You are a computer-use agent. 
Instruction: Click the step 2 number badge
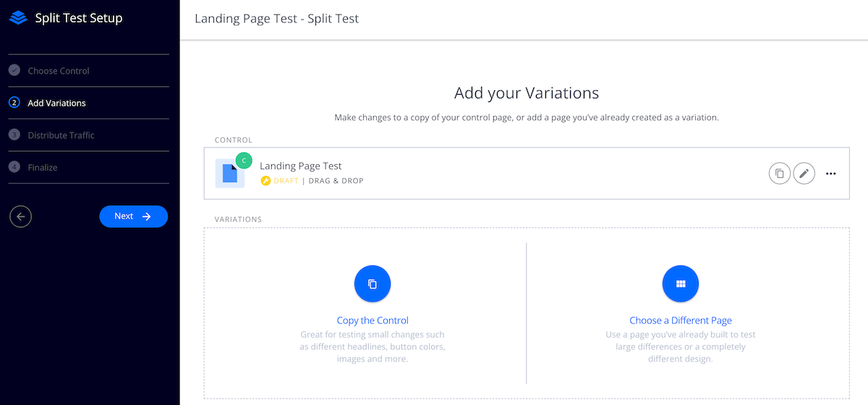(x=14, y=103)
